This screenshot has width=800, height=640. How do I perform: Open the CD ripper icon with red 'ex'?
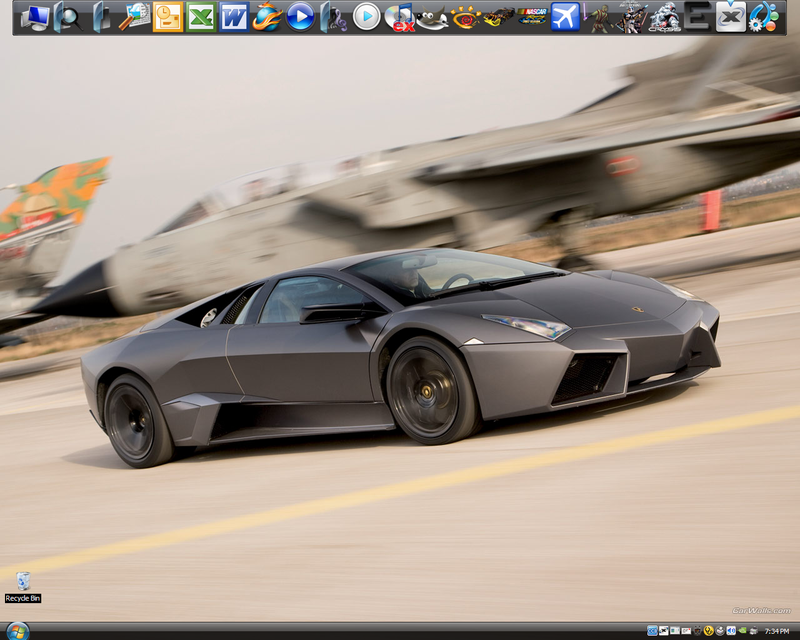pyautogui.click(x=399, y=18)
